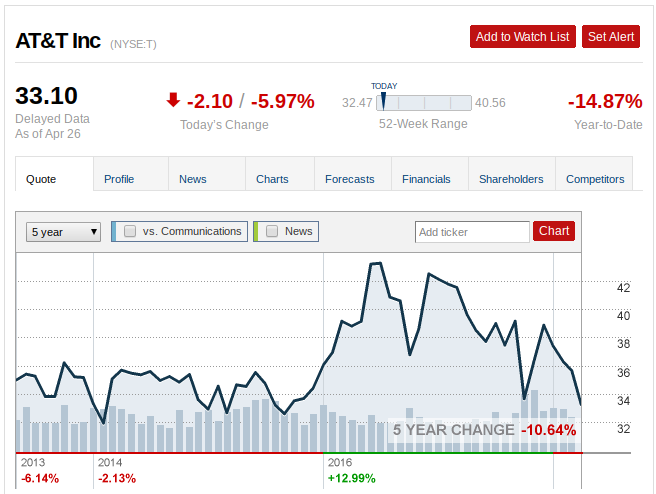The image size is (656, 494).
Task: Click the 2014 year marker on chart axis
Action: click(110, 462)
